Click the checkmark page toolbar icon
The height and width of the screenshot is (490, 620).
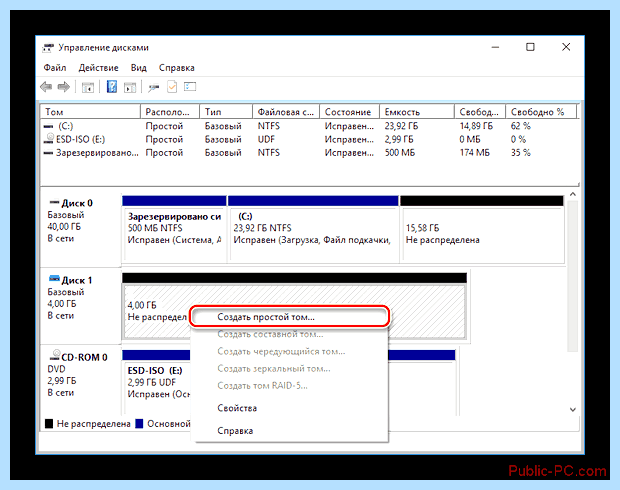(172, 87)
